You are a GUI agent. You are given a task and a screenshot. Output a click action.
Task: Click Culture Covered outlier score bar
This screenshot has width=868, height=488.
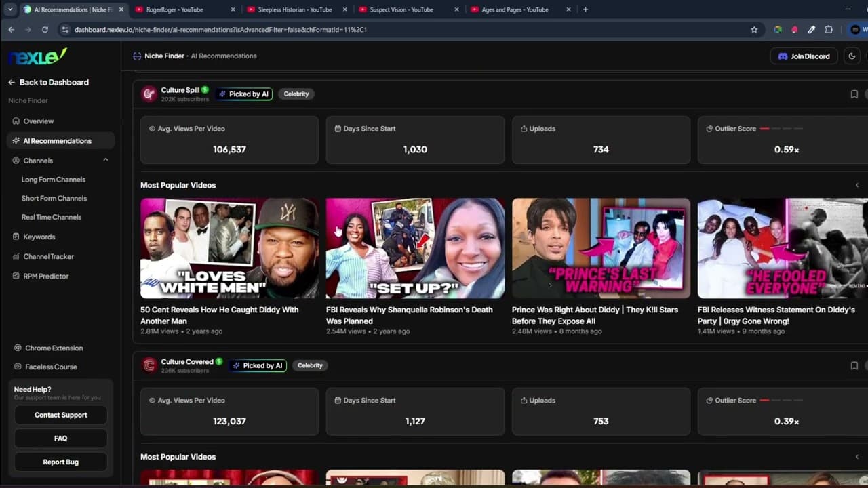coord(781,401)
